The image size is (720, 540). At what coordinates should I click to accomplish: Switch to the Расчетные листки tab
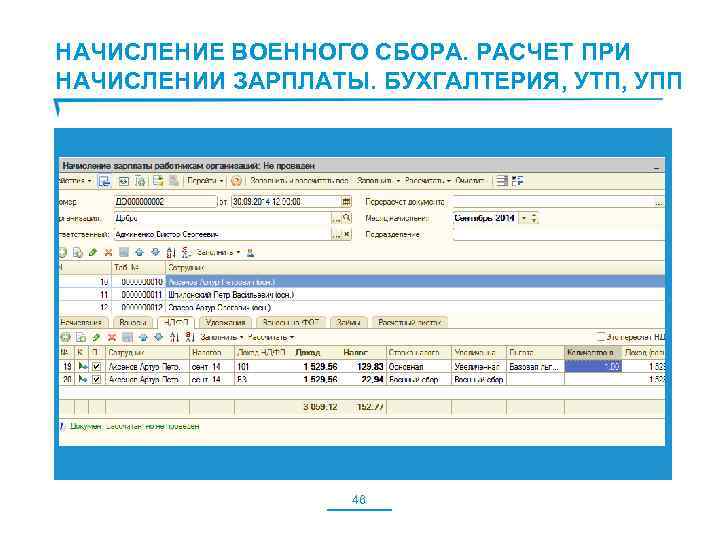point(410,322)
